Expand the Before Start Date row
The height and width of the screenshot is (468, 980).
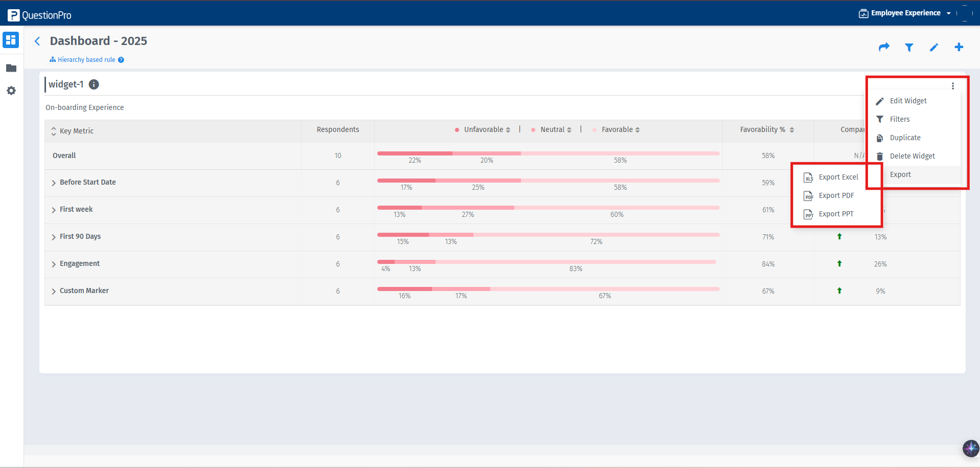[x=54, y=182]
